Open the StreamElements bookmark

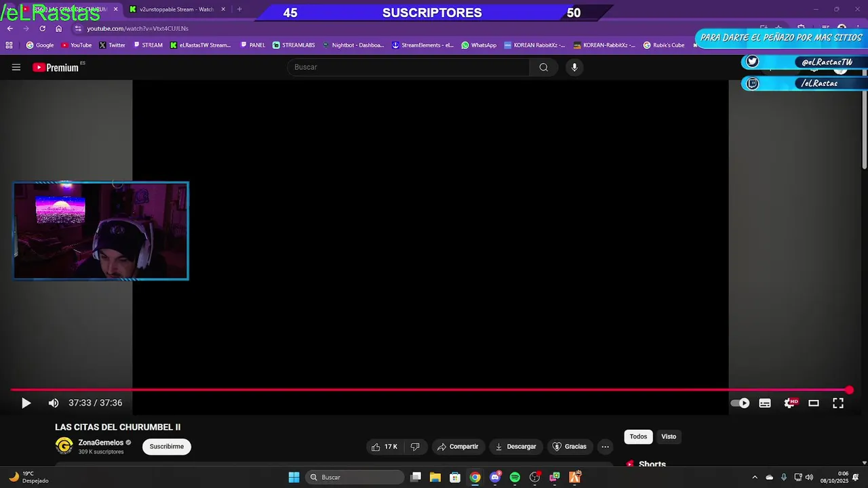(x=422, y=45)
